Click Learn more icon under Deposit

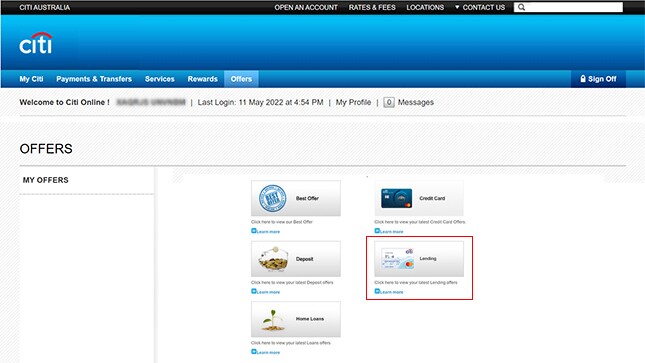(254, 291)
